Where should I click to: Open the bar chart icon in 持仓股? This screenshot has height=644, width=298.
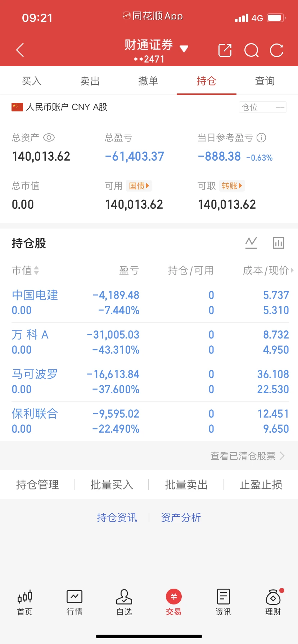(278, 243)
